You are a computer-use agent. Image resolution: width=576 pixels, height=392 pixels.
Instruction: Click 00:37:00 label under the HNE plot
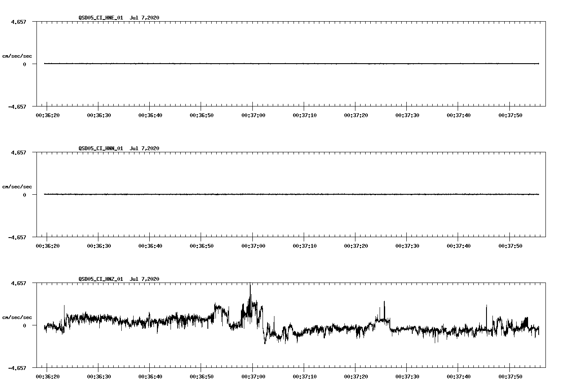[x=253, y=115]
